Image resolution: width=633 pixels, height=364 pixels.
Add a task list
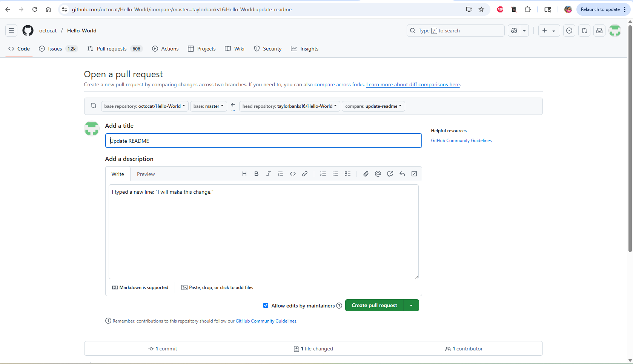click(348, 174)
